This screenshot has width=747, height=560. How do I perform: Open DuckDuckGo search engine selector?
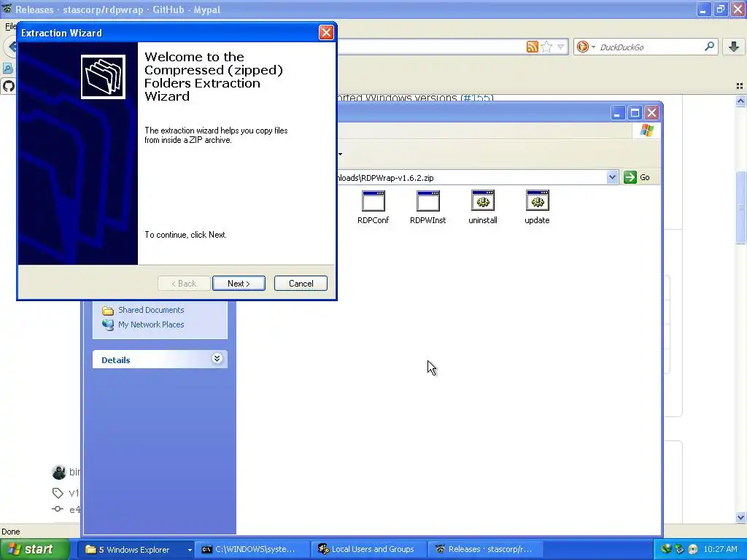tap(586, 47)
